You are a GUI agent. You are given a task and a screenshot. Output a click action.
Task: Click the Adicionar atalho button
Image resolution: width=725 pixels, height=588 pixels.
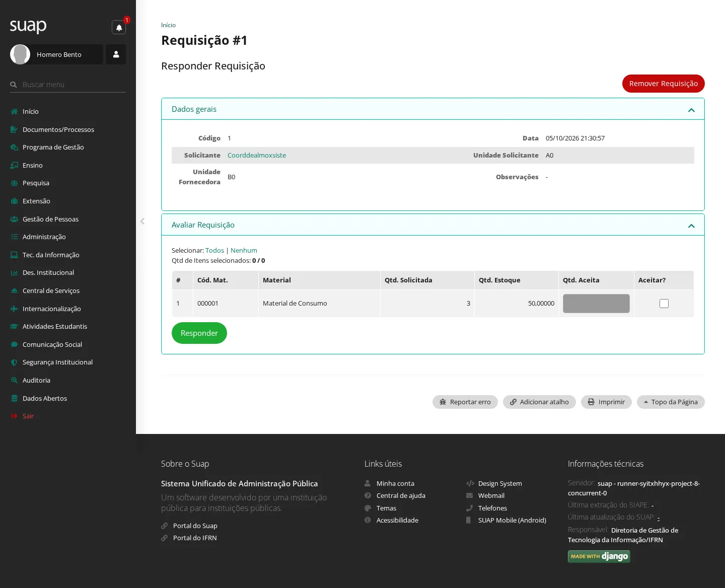[539, 402]
